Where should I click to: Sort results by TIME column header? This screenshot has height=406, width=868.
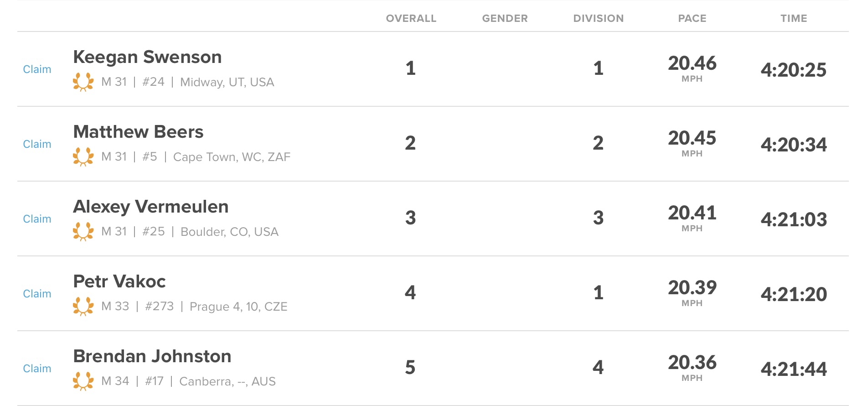coord(794,18)
